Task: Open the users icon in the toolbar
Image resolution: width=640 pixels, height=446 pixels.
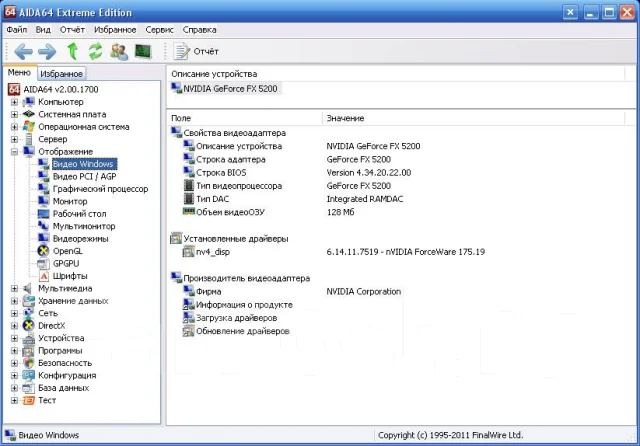Action: pos(119,52)
